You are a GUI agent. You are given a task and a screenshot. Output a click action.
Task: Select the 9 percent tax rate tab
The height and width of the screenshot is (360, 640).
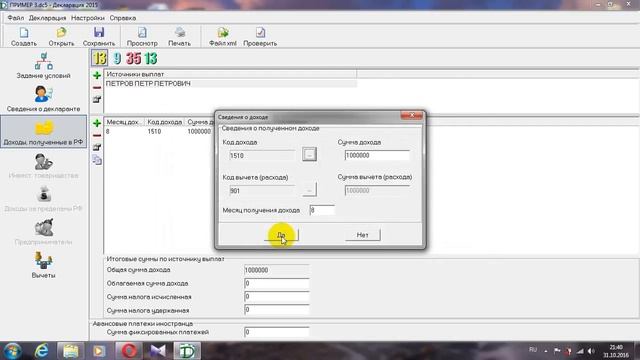(117, 58)
